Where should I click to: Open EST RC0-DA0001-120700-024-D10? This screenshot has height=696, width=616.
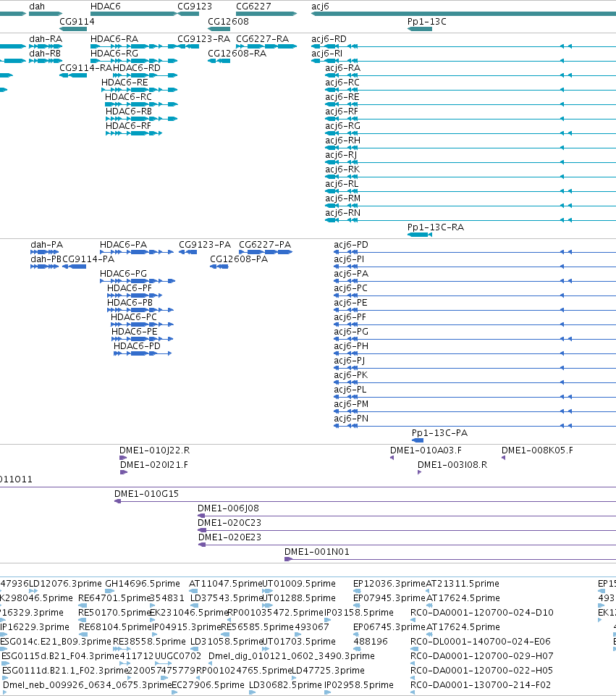(x=482, y=613)
